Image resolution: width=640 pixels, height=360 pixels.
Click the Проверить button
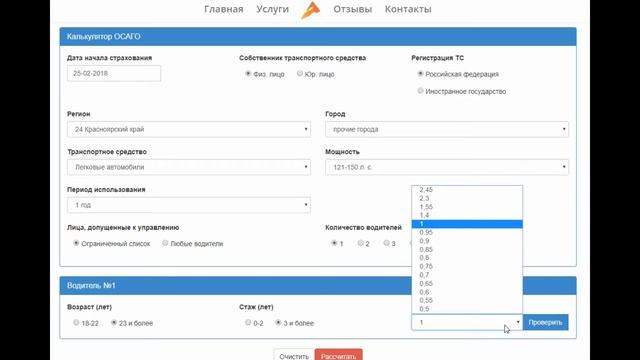click(x=545, y=322)
